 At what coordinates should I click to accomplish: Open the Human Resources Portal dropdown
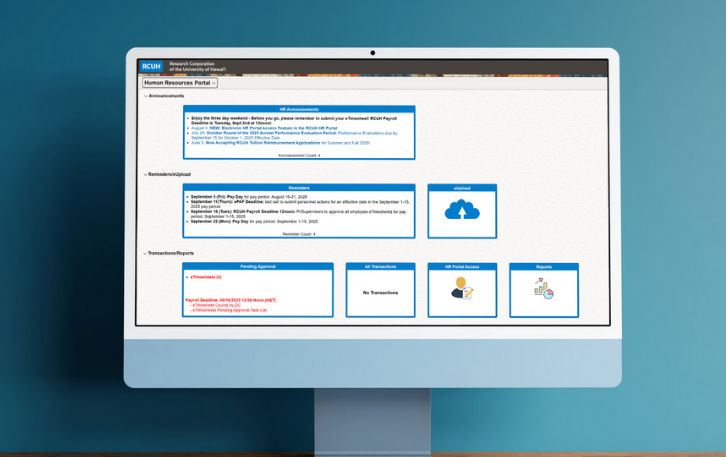point(180,83)
